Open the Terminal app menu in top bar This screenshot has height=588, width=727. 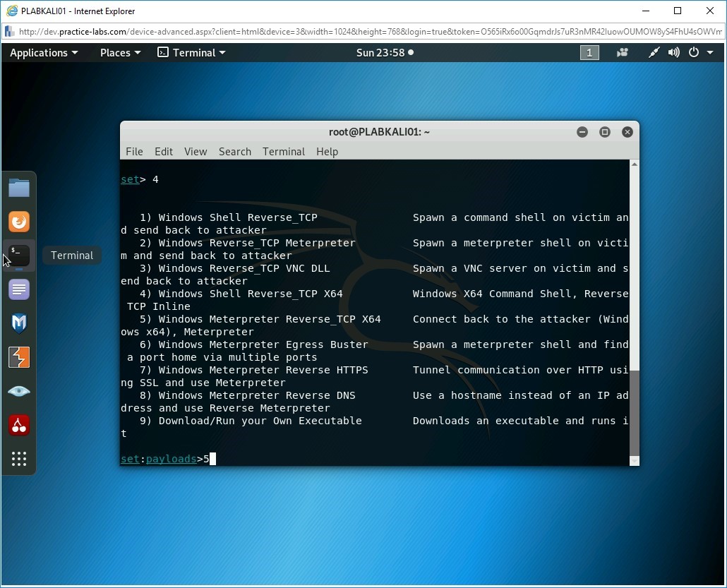pyautogui.click(x=192, y=53)
